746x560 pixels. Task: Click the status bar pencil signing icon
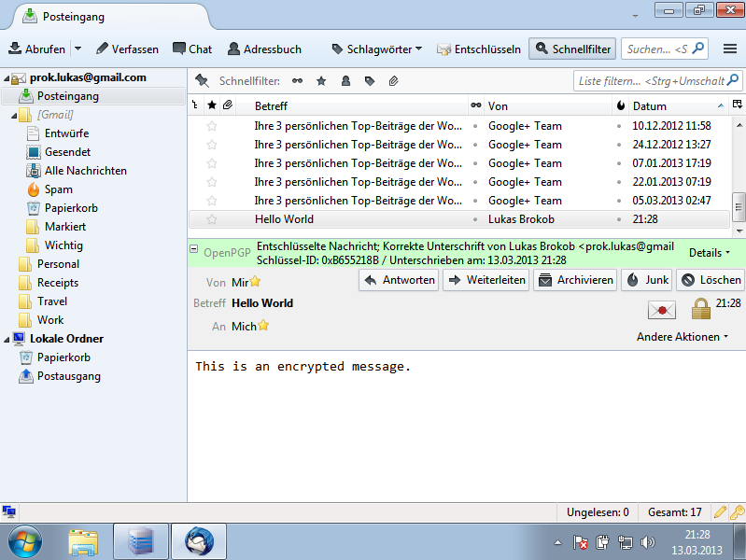coord(720,512)
